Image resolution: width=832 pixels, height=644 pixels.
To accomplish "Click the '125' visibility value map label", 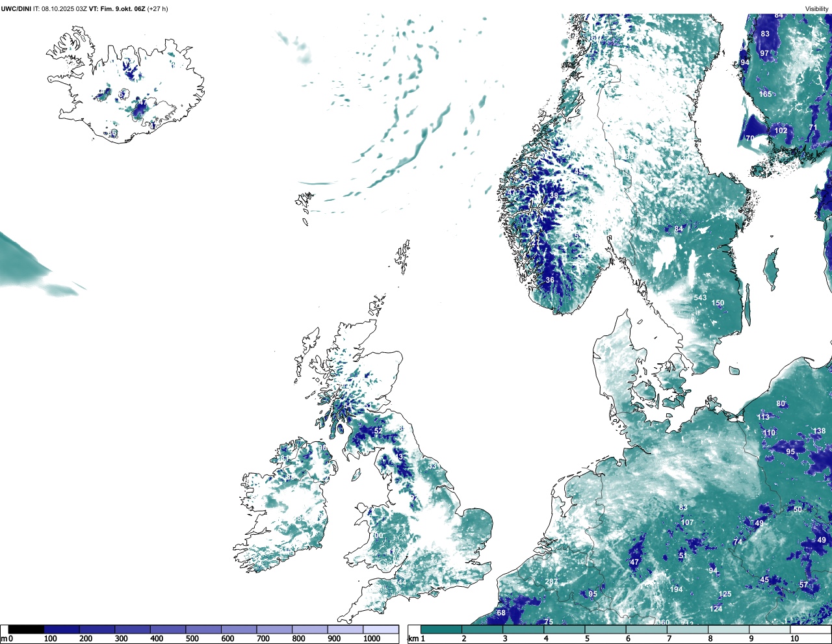I will (x=725, y=594).
